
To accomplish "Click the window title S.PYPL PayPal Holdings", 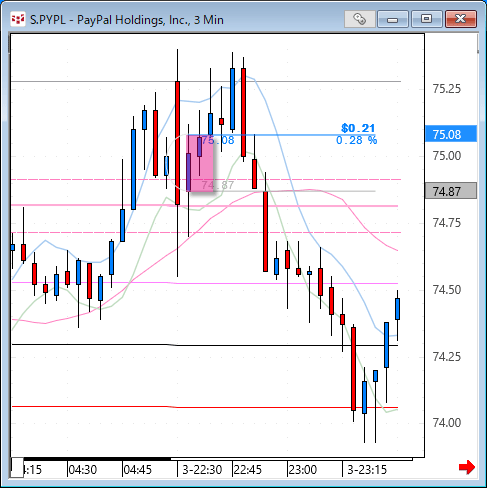I will [127, 20].
